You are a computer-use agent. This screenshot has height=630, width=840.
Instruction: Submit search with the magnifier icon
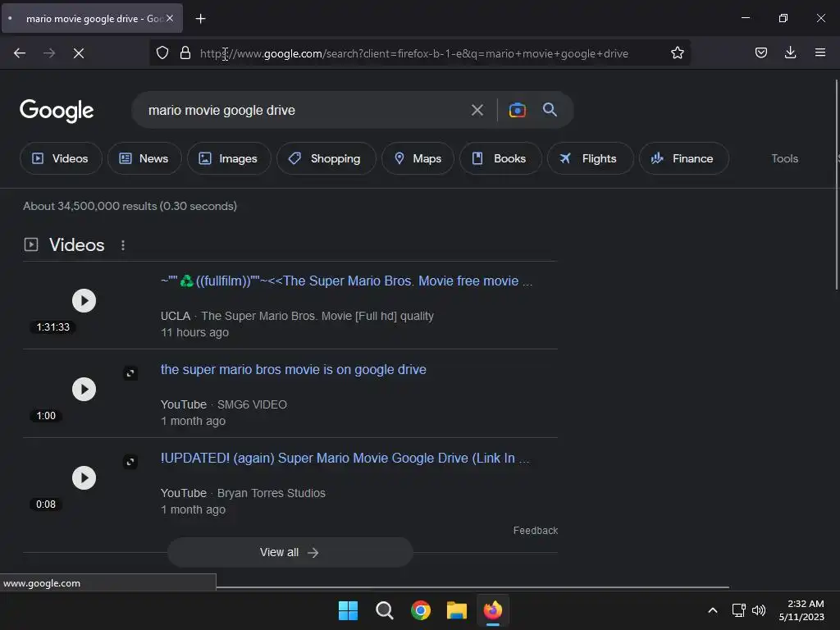coord(550,110)
